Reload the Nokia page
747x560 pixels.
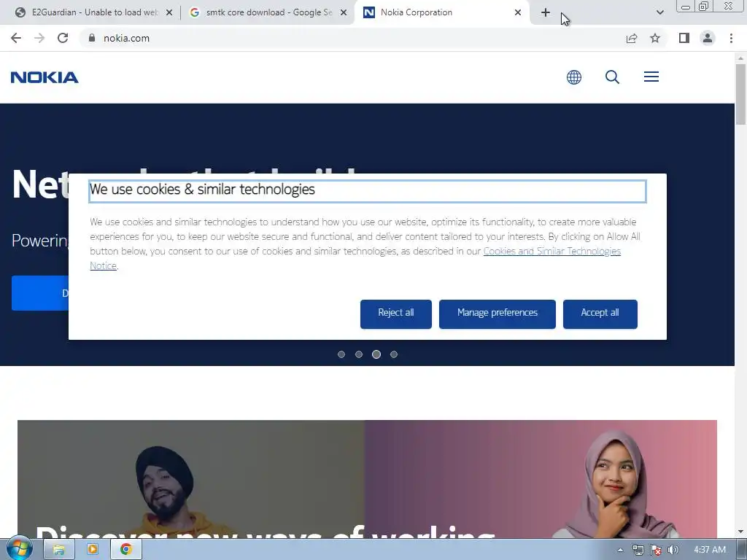pos(63,38)
